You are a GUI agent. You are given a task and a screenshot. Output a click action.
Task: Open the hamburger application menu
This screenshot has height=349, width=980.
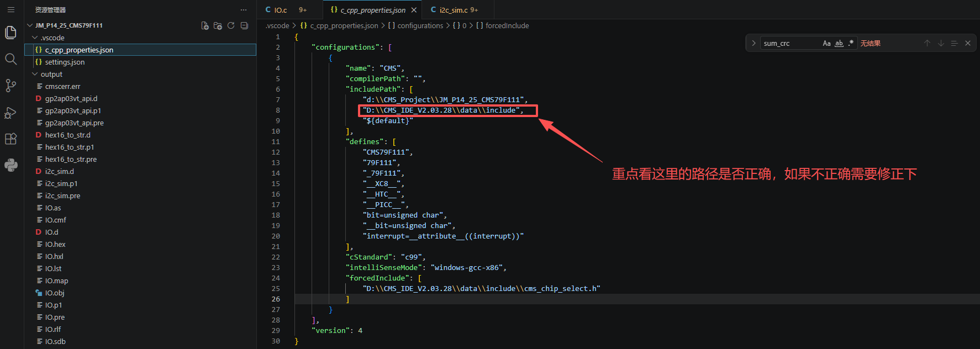[10, 9]
